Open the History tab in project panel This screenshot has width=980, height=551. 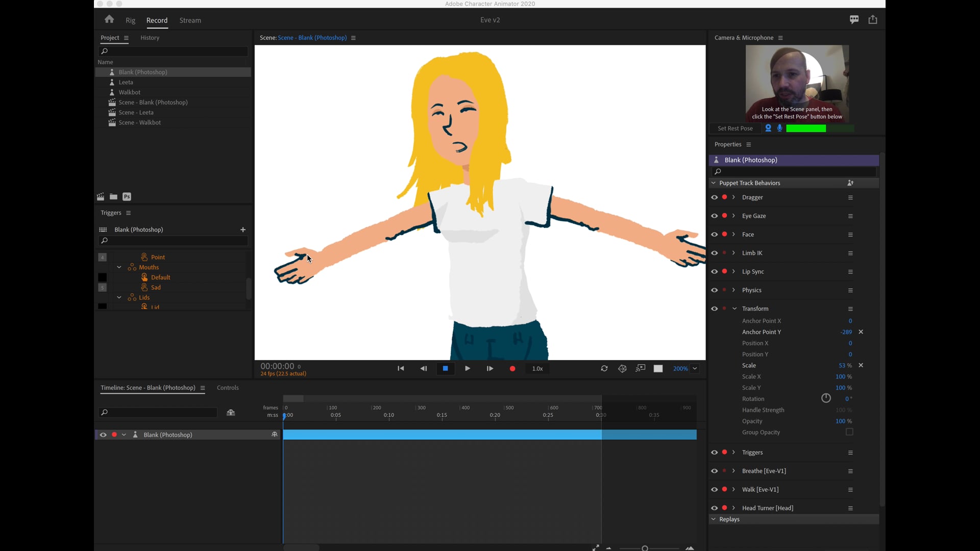150,37
